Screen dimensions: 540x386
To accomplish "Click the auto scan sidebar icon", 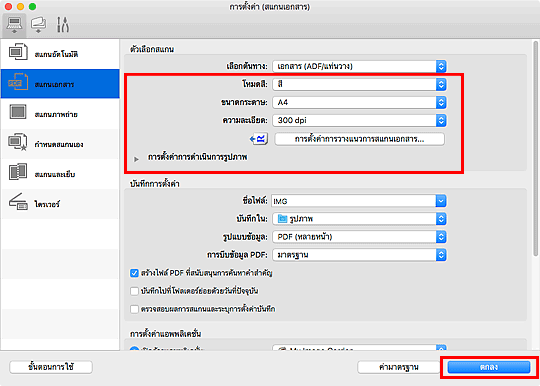I will click(18, 52).
